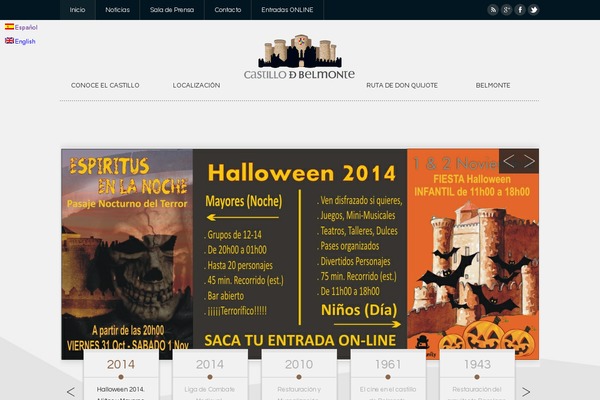
Task: Open the Twitter icon
Action: tap(533, 10)
